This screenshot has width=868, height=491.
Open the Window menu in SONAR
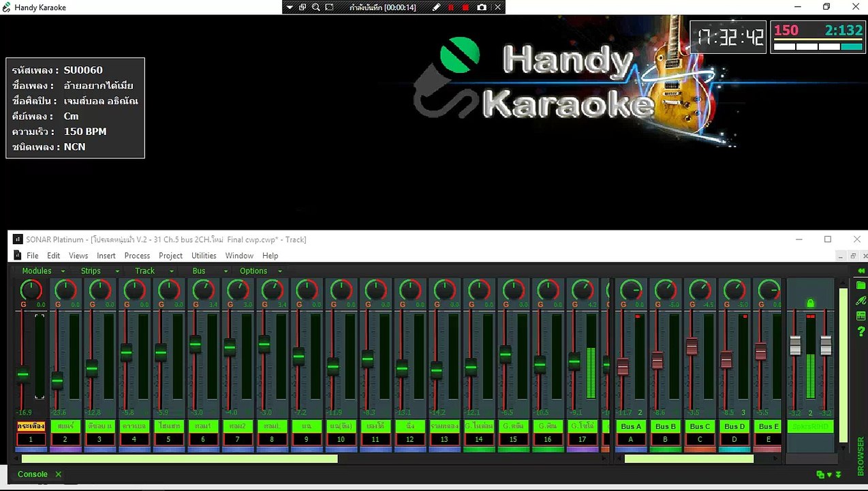(239, 256)
